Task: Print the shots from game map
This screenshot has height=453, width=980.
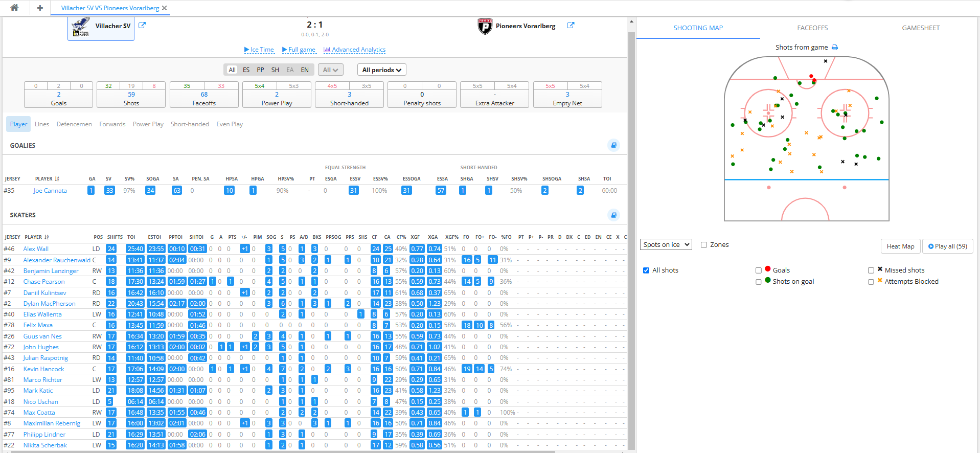Action: (x=835, y=48)
